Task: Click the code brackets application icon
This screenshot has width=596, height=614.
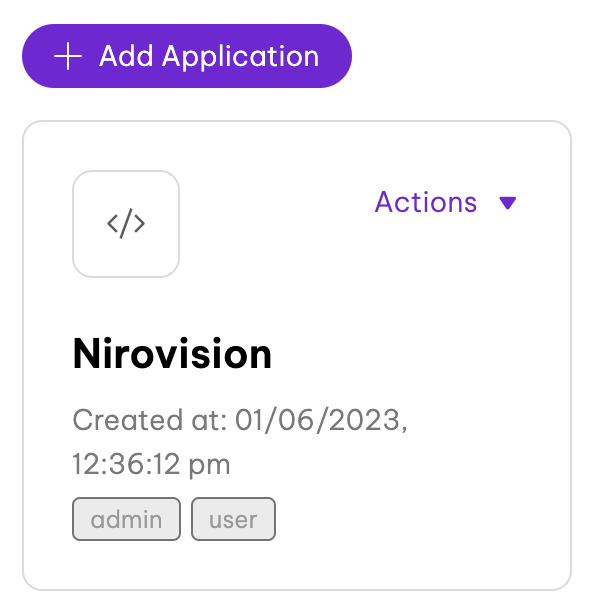Action: (126, 224)
